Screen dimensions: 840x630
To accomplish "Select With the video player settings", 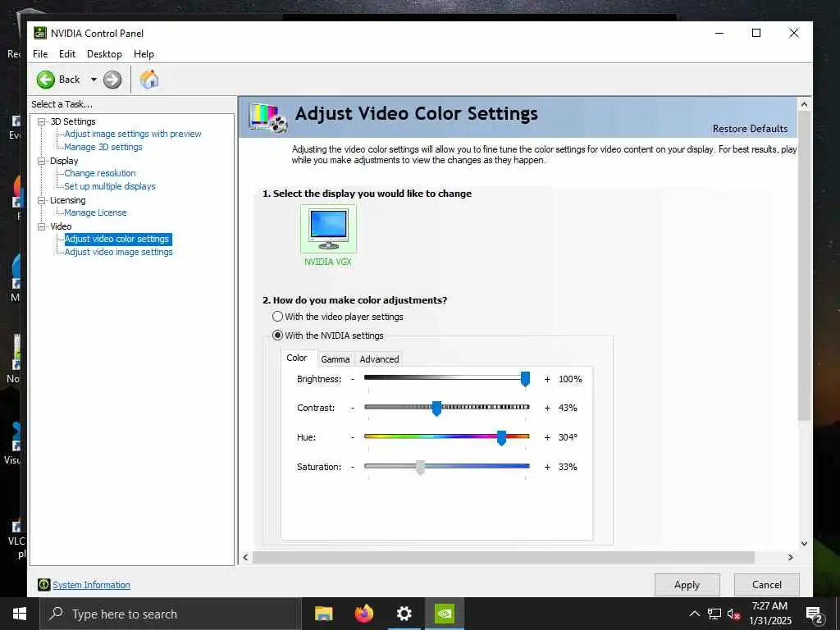I will point(338,317).
